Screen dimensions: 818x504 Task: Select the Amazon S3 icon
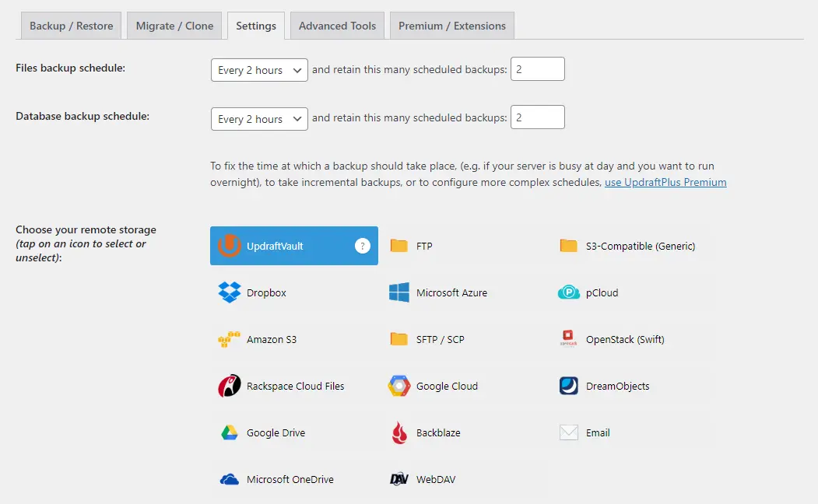point(229,339)
